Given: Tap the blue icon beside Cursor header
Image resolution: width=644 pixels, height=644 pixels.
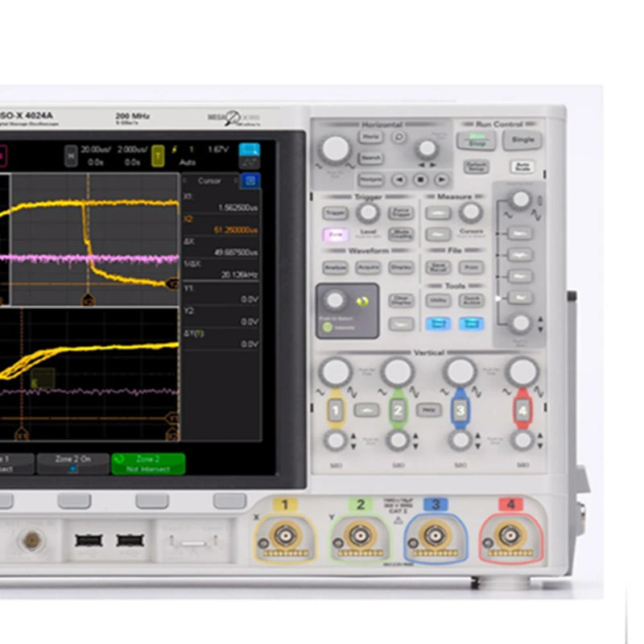Looking at the screenshot, I should coord(250,180).
